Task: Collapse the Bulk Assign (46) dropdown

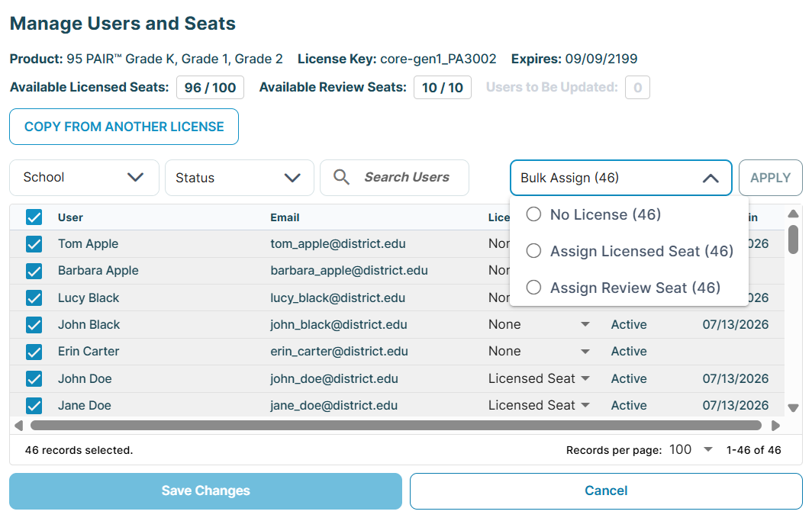Action: (621, 178)
